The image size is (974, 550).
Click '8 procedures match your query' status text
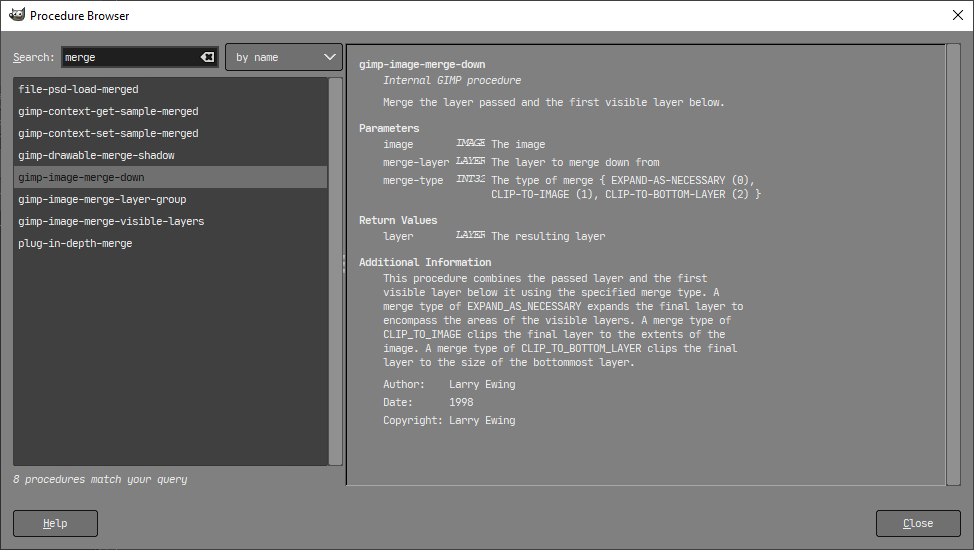tap(100, 479)
